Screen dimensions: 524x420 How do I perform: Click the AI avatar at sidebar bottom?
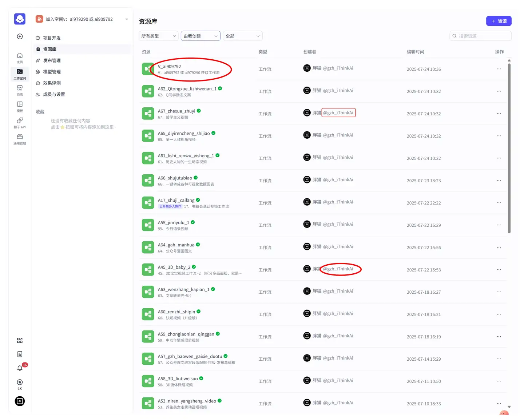[x=20, y=401]
